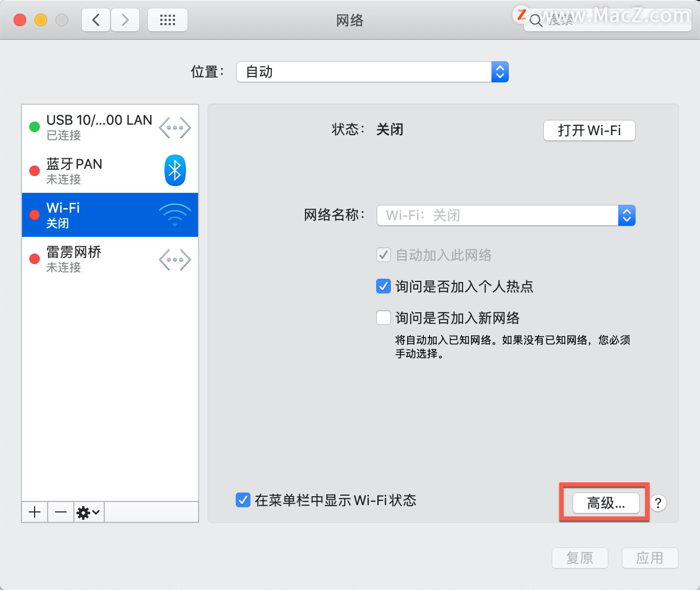Click the Wi-Fi signal icon in sidebar
This screenshot has height=590, width=700.
176,215
